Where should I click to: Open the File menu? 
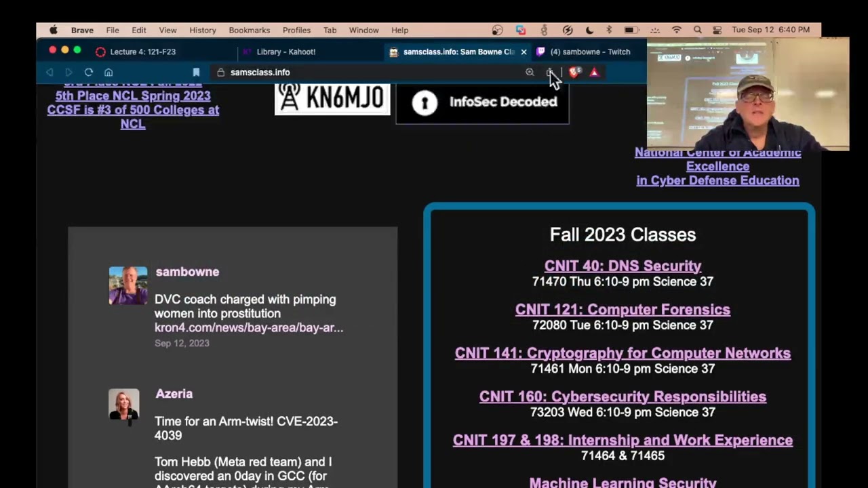pos(113,30)
